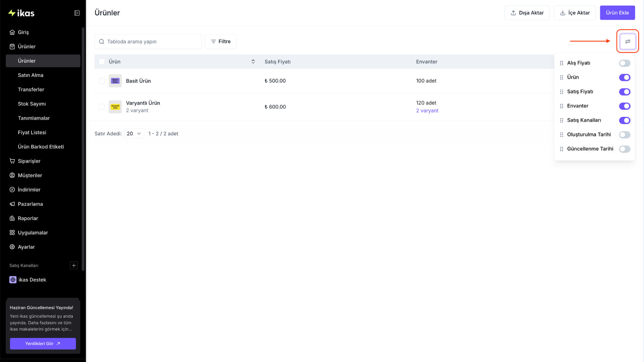
Task: Click the ₺ 600.00 price cell
Action: point(275,107)
